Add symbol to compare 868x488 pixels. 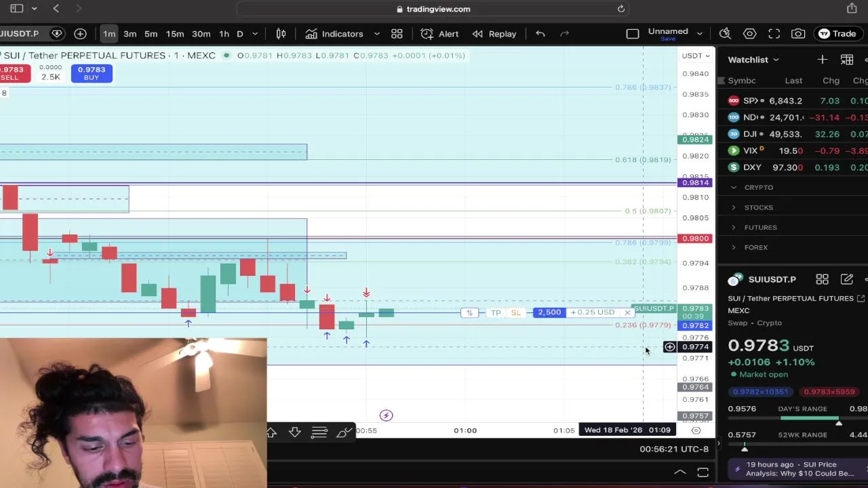pyautogui.click(x=80, y=34)
